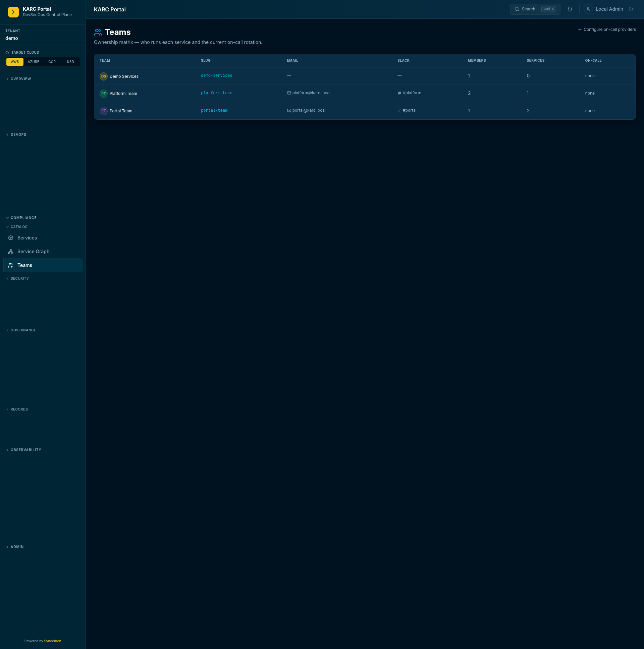Click the plus icon for on-call providers
Image resolution: width=644 pixels, height=649 pixels.
click(580, 30)
